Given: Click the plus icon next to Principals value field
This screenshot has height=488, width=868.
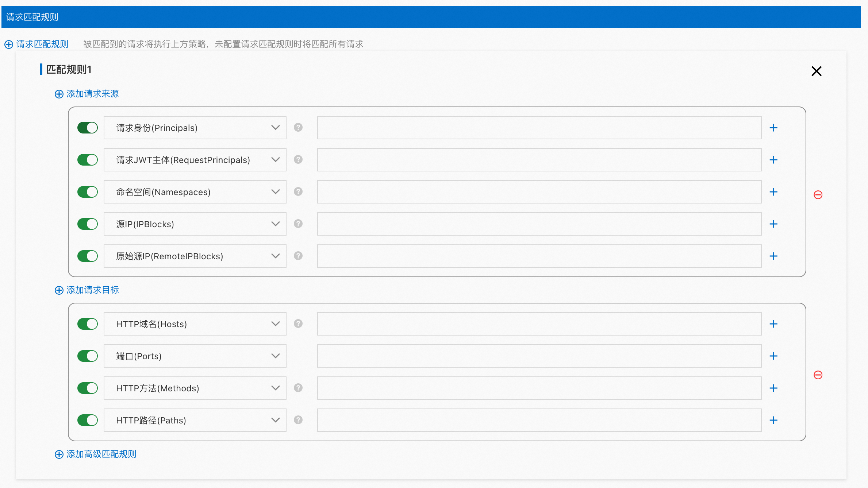Looking at the screenshot, I should click(x=773, y=128).
